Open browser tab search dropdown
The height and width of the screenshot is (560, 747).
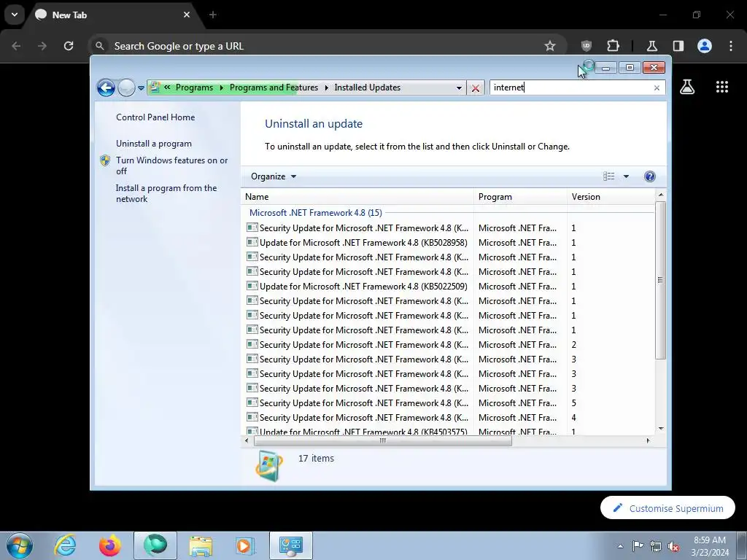(x=15, y=15)
